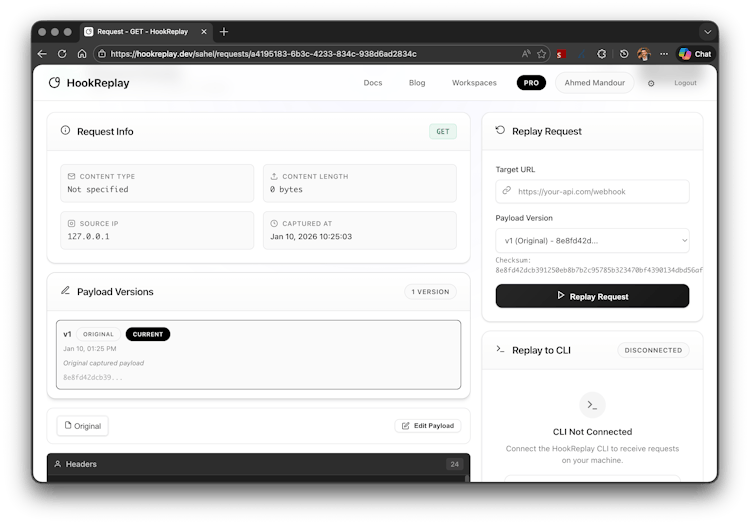Image resolution: width=750 pixels, height=525 pixels.
Task: Expand the Payload Version dropdown
Action: tap(592, 240)
